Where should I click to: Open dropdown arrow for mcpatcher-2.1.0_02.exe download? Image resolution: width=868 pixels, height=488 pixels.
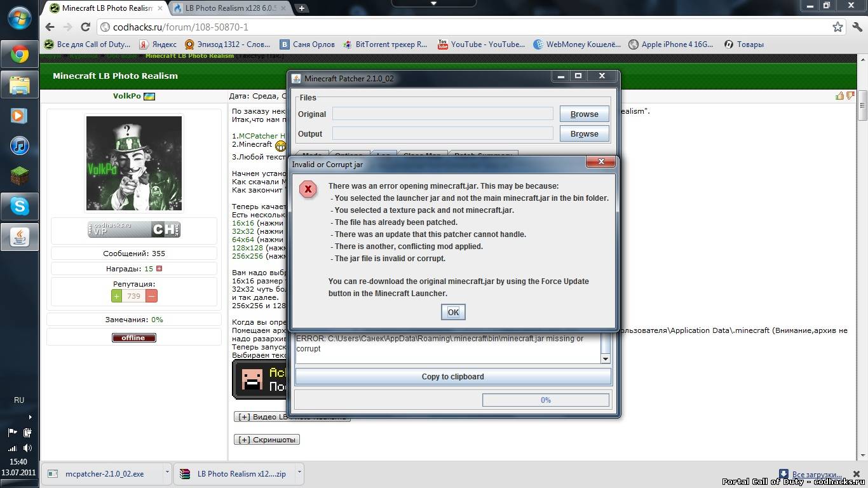[x=167, y=472]
